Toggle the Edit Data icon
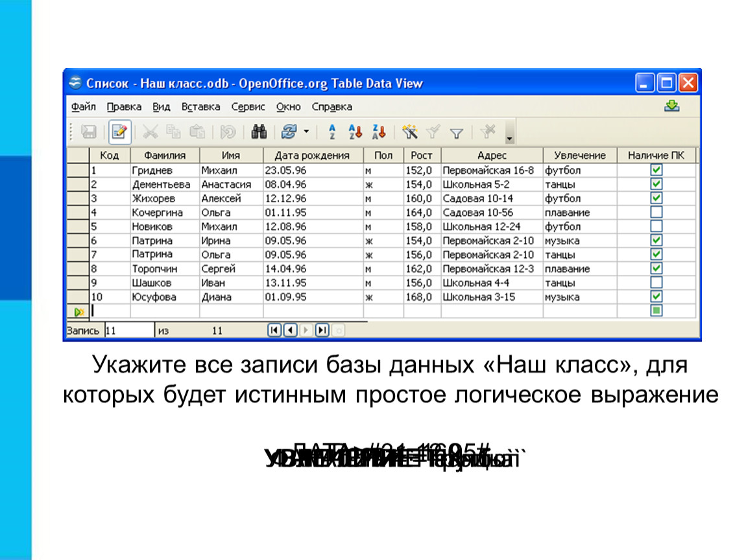Image resolution: width=746 pixels, height=560 pixels. point(119,132)
